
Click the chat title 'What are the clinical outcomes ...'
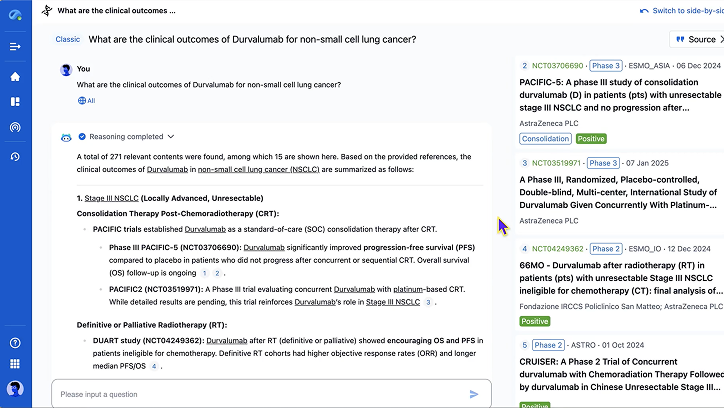[116, 11]
